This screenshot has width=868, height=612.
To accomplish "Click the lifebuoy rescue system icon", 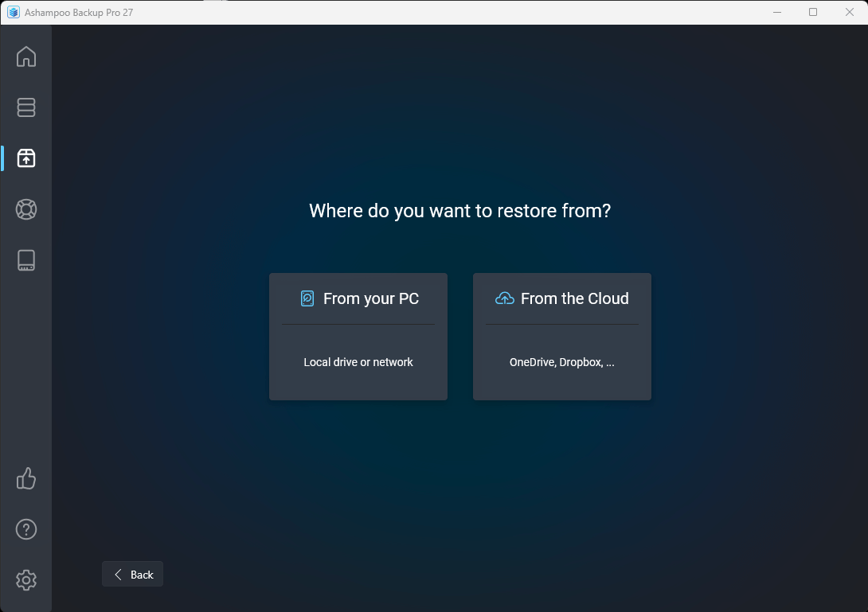I will tap(26, 209).
